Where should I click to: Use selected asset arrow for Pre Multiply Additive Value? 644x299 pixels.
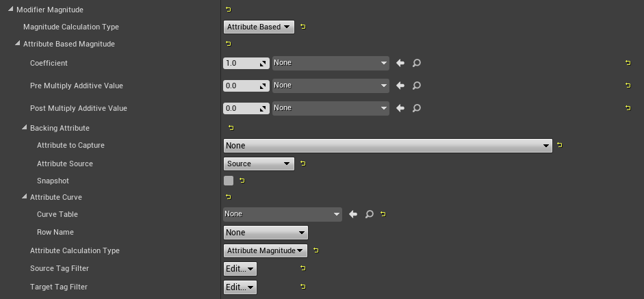point(400,86)
